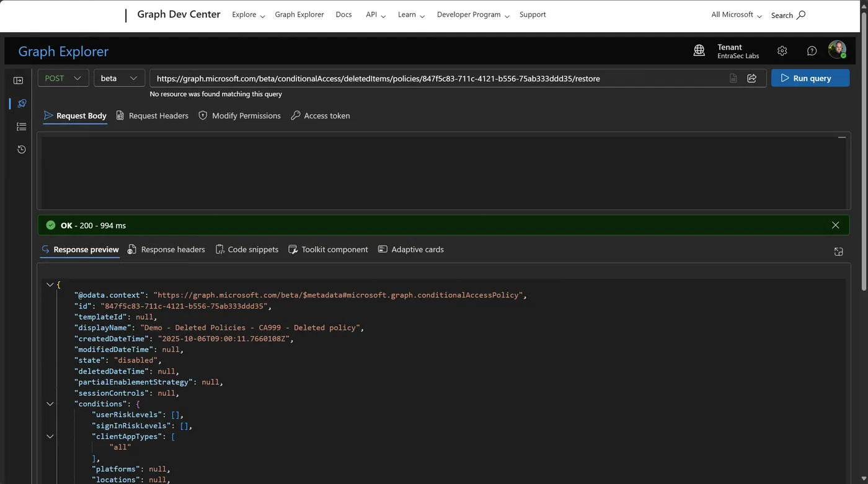Expand the Explore menu
The height and width of the screenshot is (484, 868).
click(x=249, y=15)
